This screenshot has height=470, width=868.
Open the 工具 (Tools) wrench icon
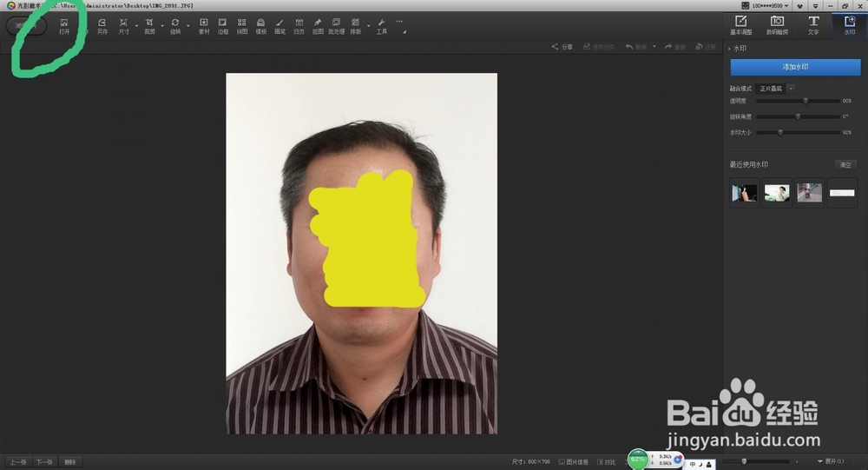tap(381, 26)
